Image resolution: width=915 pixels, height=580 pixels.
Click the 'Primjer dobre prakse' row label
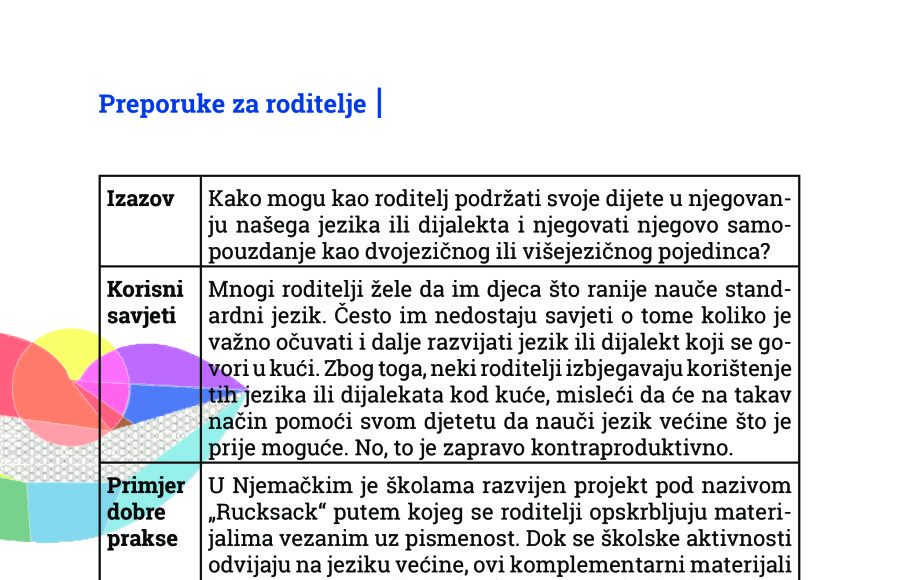point(146,512)
